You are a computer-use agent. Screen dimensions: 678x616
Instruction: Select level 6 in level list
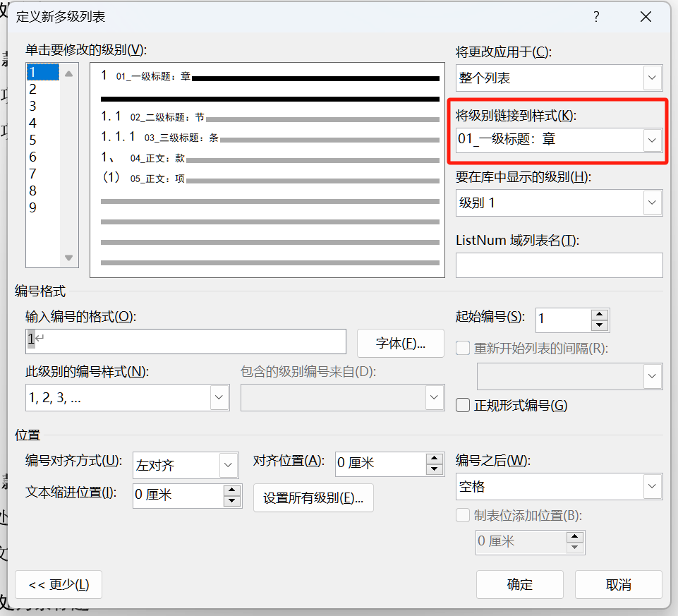pos(42,157)
